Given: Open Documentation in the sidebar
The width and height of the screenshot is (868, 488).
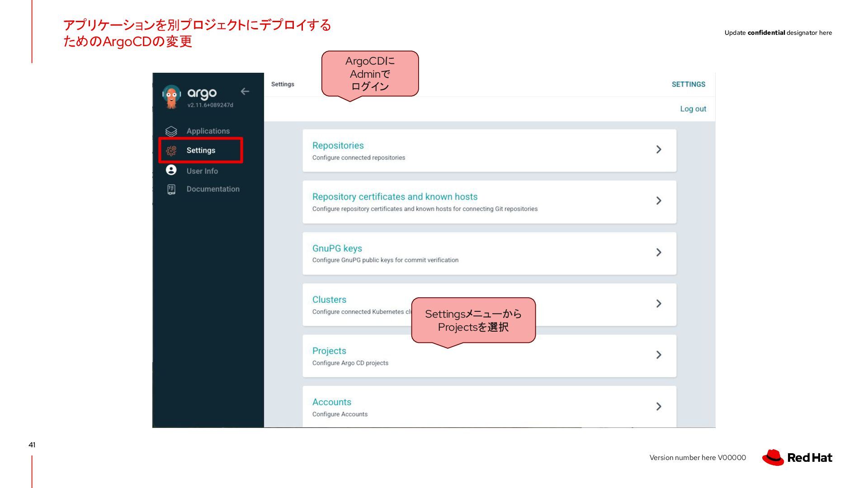Looking at the screenshot, I should click(x=213, y=189).
